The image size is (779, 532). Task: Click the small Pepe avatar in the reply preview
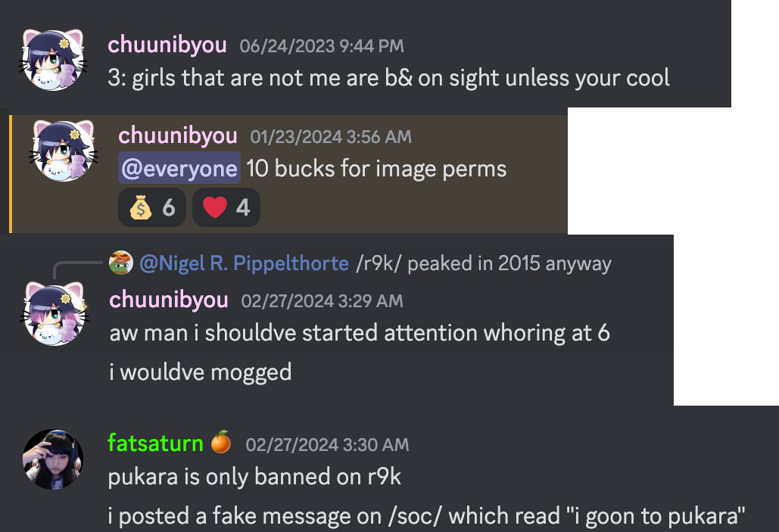121,263
